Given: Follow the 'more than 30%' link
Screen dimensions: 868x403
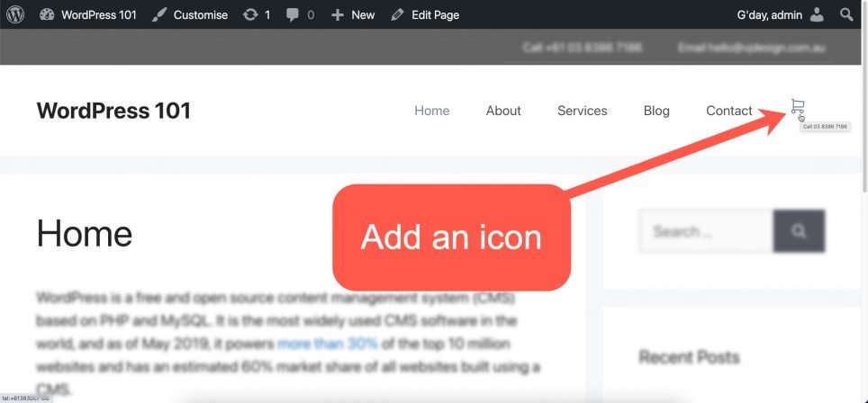Looking at the screenshot, I should pyautogui.click(x=328, y=344).
